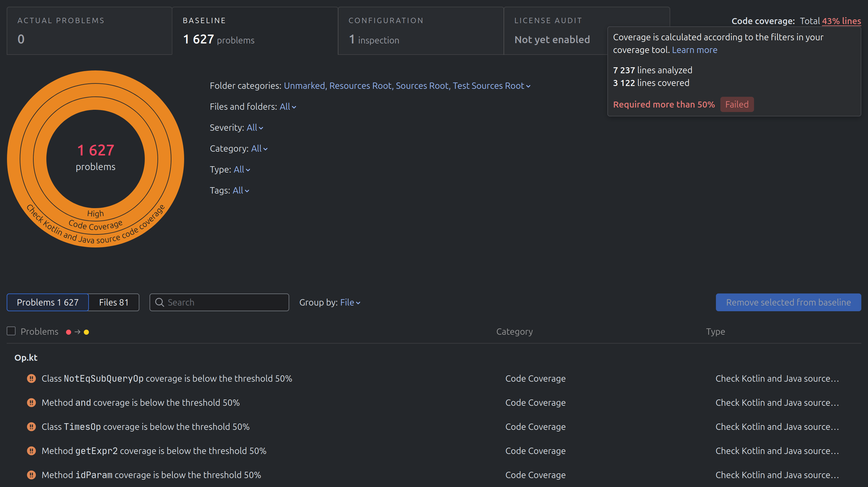The image size is (868, 487).
Task: Open the Tags All filter dropdown
Action: pos(241,191)
